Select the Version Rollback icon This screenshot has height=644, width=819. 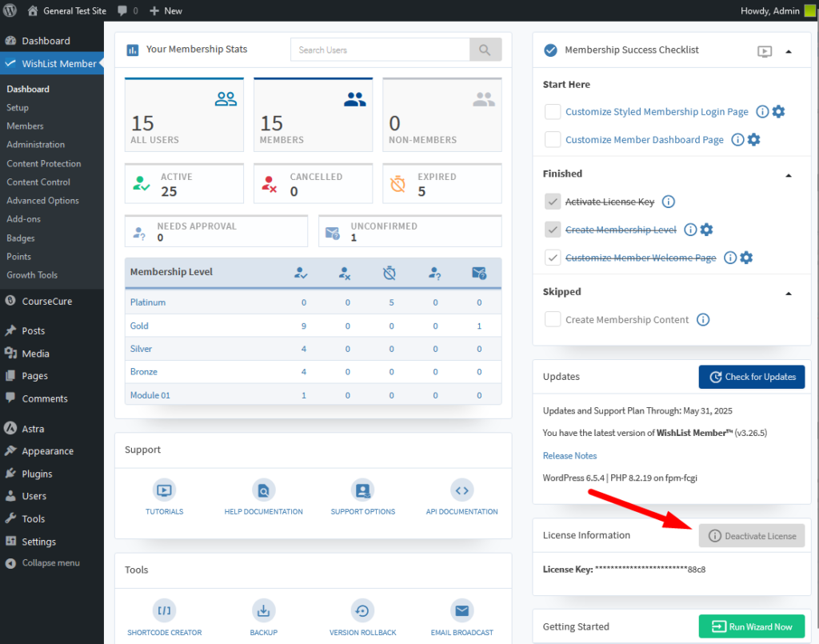(x=362, y=610)
